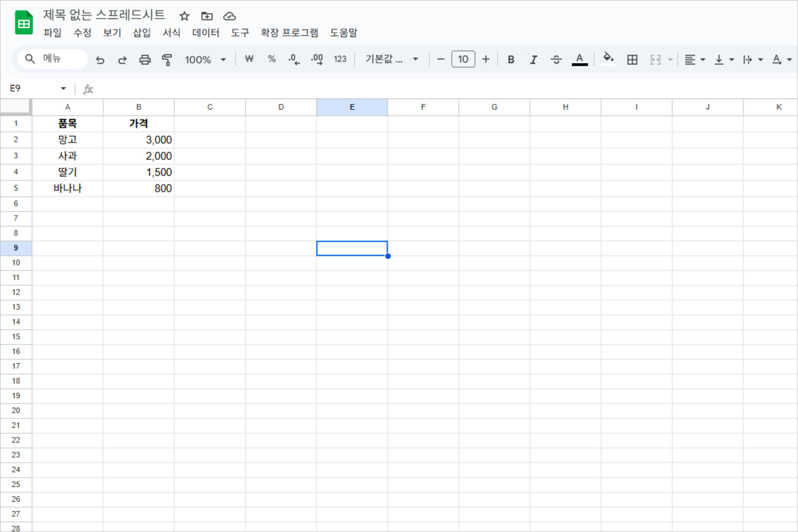
Task: Open the 100% zoom dropdown
Action: [205, 60]
